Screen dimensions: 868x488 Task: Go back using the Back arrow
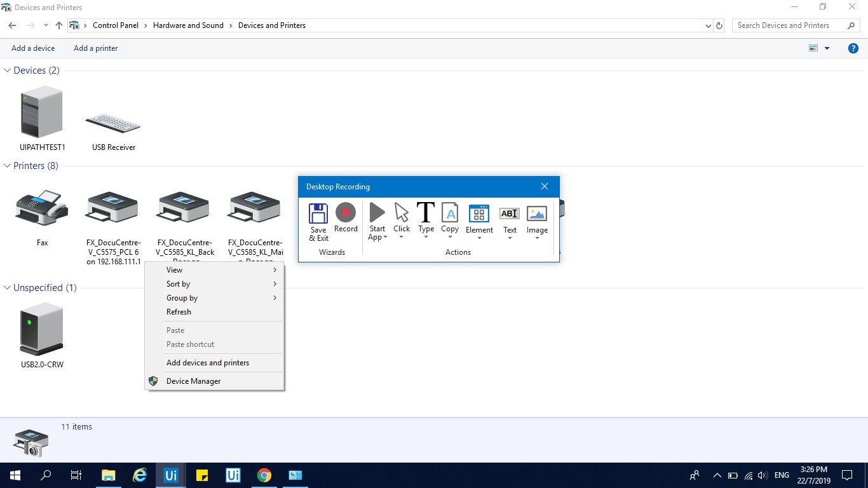click(12, 25)
